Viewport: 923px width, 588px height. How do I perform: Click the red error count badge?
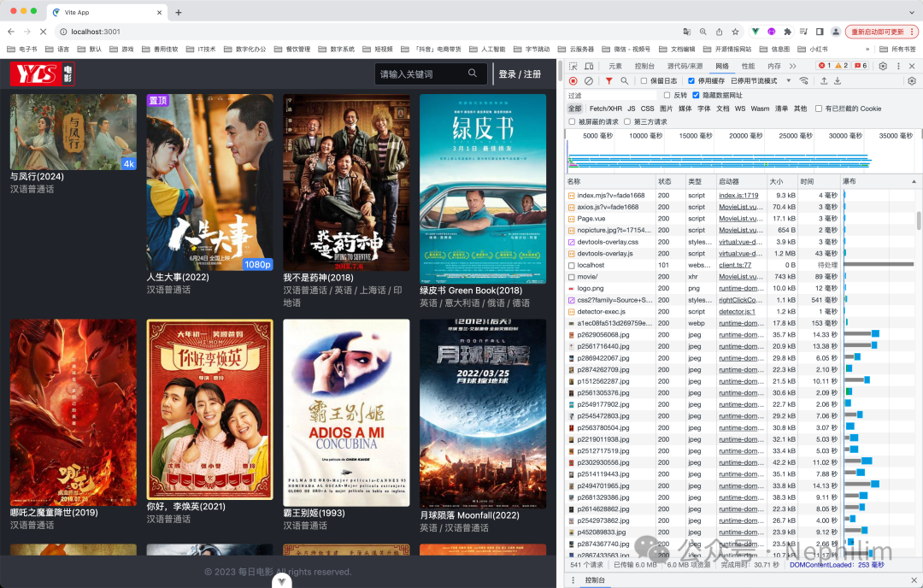click(x=826, y=65)
